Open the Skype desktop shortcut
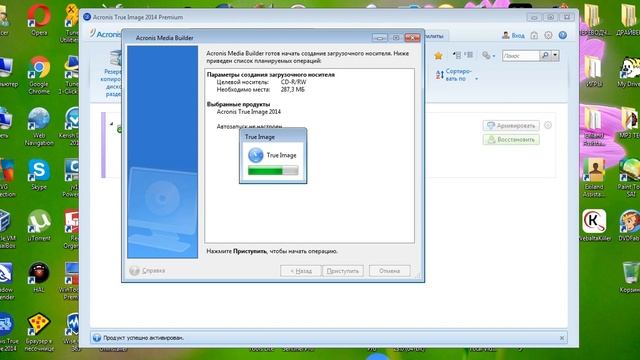 click(x=39, y=175)
